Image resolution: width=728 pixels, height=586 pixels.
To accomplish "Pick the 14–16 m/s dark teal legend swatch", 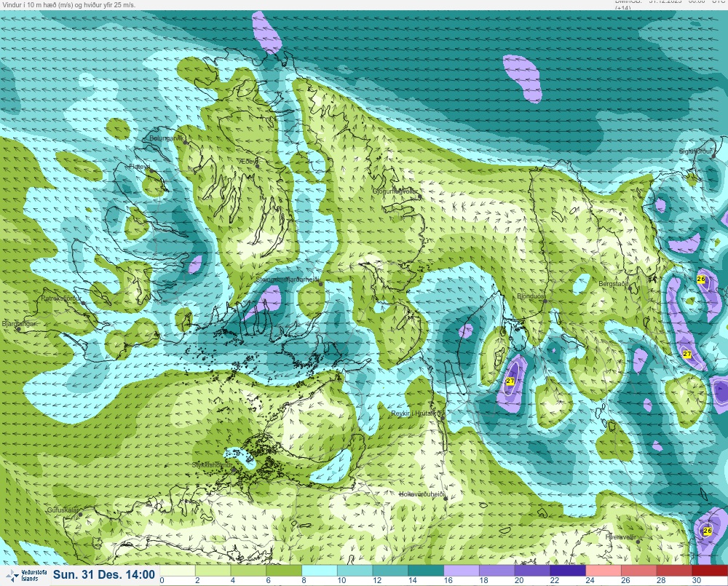I will [x=426, y=571].
